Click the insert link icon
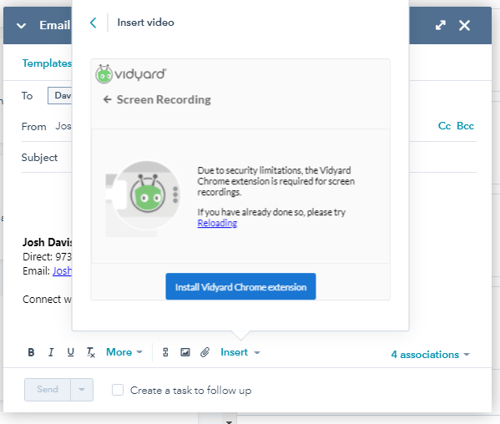Image resolution: width=500 pixels, height=424 pixels. click(165, 352)
